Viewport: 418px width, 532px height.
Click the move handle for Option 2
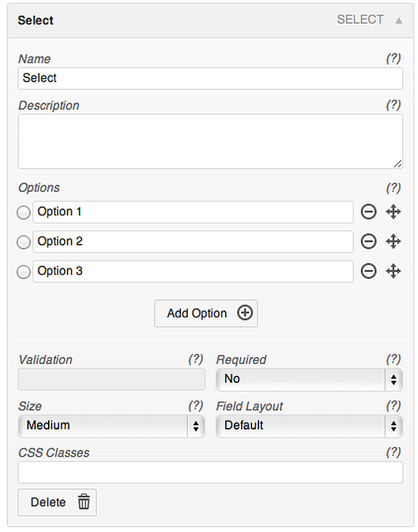(394, 241)
